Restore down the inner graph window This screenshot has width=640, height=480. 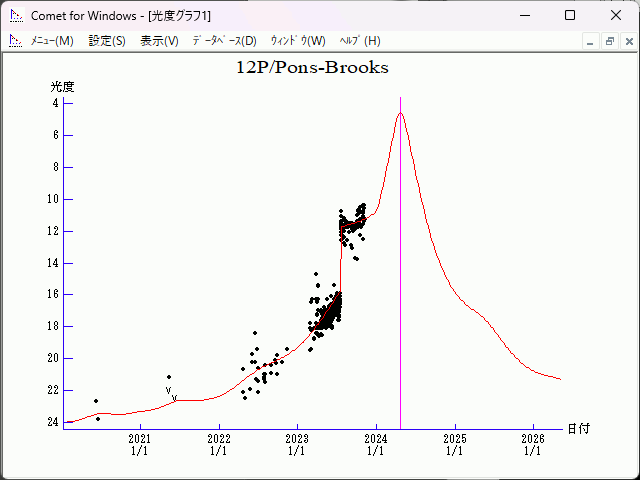pyautogui.click(x=609, y=41)
